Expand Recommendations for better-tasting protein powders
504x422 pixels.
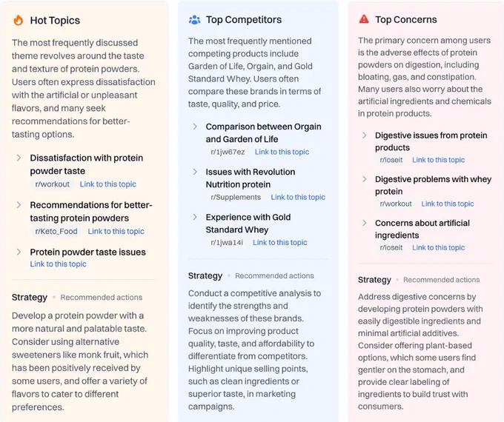(x=19, y=205)
